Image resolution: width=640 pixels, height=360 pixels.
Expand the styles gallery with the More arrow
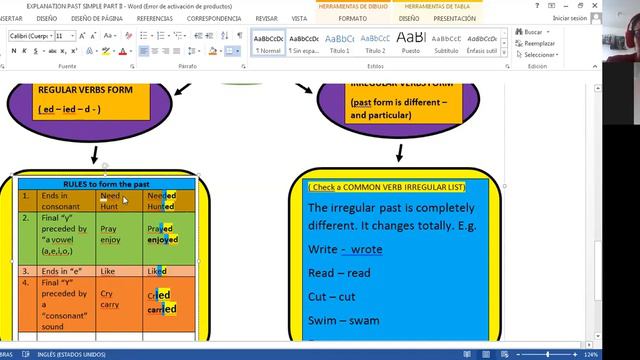tap(504, 52)
